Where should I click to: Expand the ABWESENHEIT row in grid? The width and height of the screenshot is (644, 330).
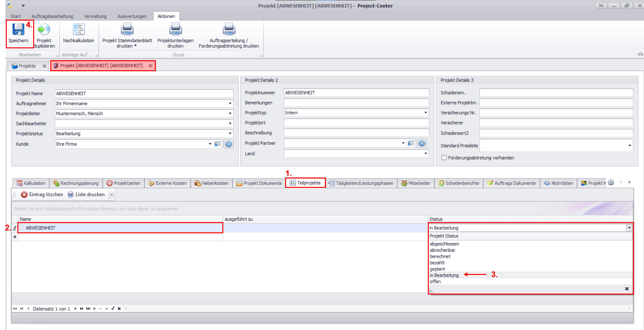21,228
